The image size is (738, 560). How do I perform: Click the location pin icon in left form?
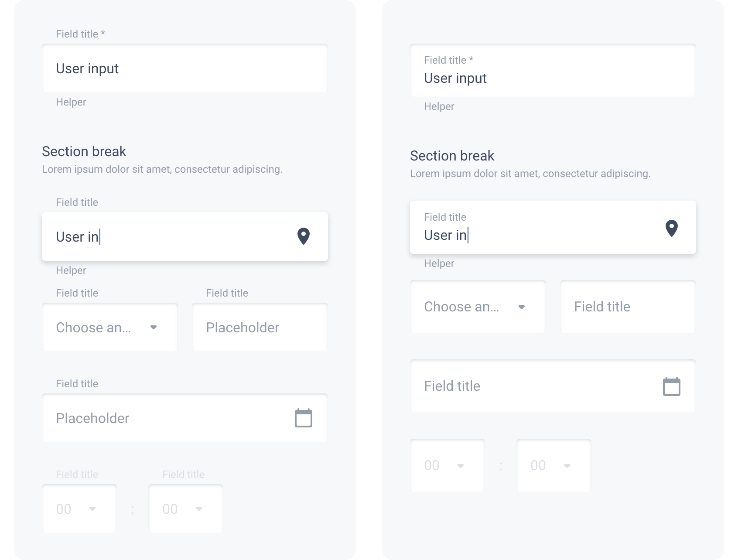pos(304,236)
